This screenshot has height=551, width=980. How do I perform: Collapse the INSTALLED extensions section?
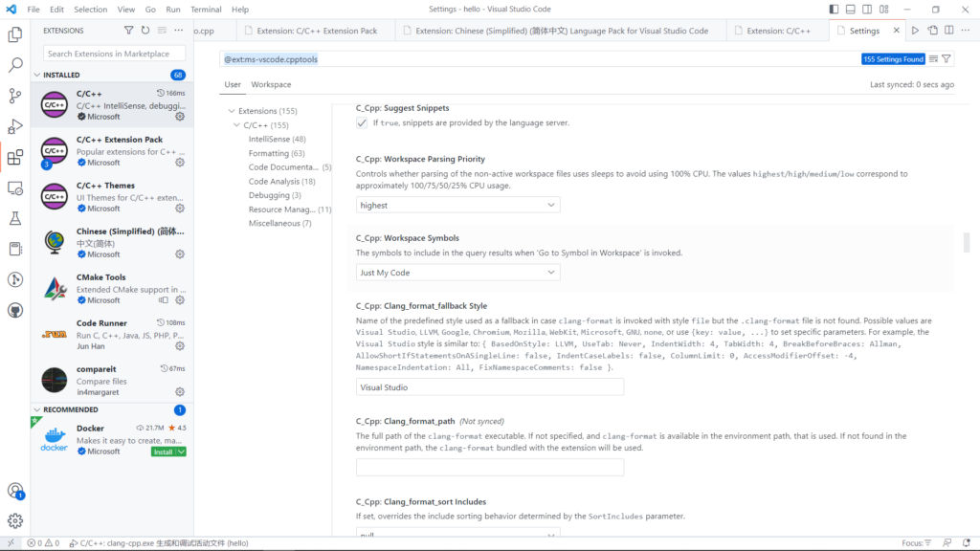point(38,75)
